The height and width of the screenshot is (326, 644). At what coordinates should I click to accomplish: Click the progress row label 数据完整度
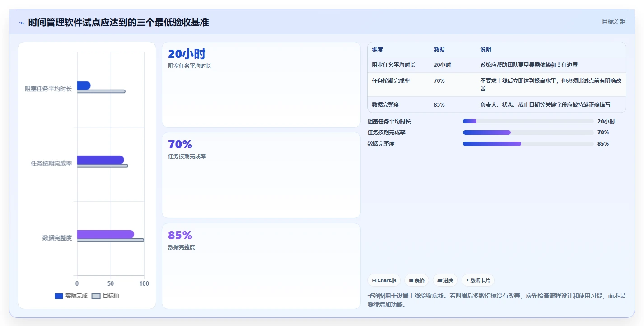(381, 144)
